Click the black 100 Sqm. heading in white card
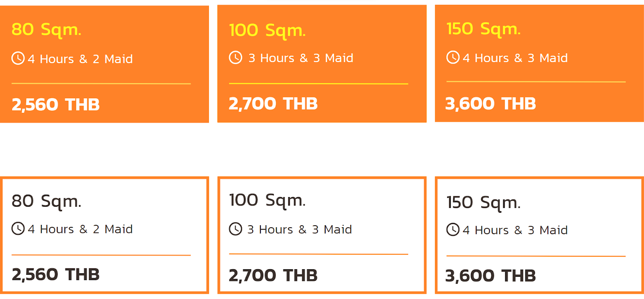644x299 pixels. click(x=267, y=200)
